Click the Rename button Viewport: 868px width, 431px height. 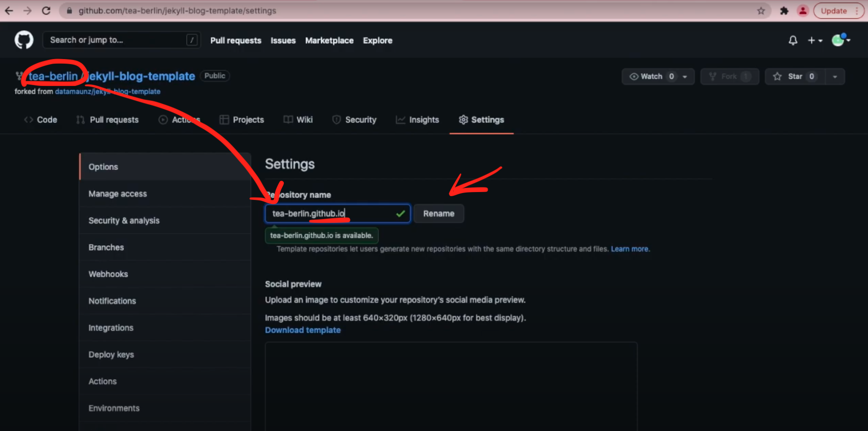pyautogui.click(x=439, y=213)
